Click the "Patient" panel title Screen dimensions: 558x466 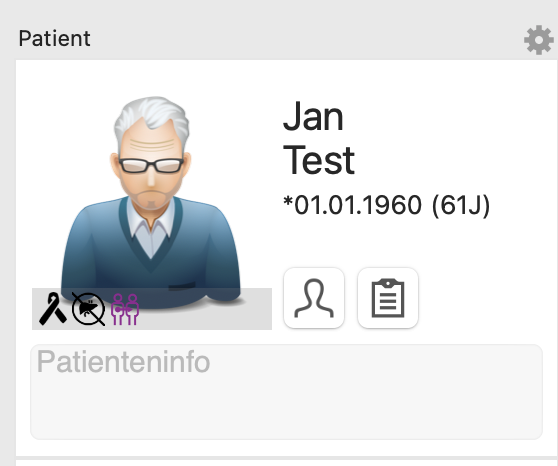click(x=54, y=38)
